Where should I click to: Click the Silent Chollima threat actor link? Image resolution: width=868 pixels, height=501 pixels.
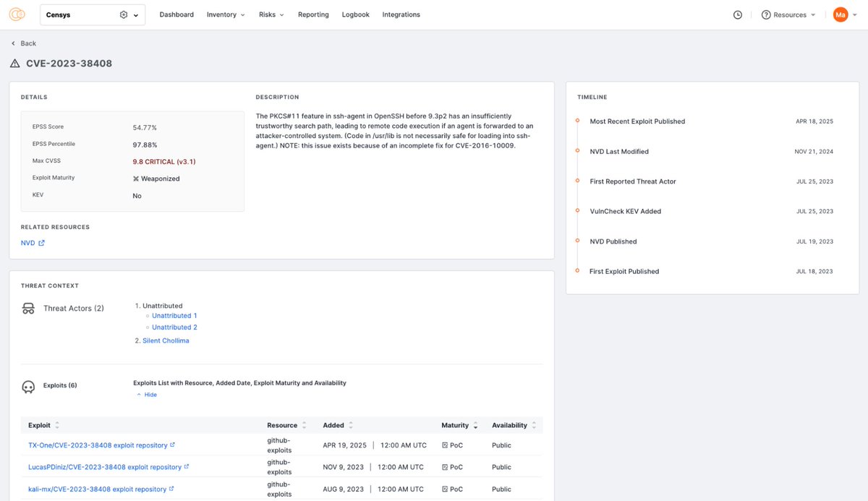166,340
